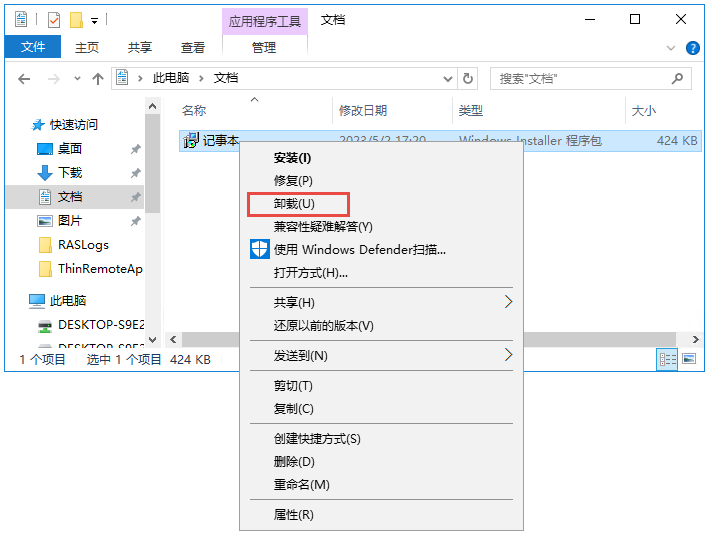Image resolution: width=707 pixels, height=535 pixels.
Task: Go forward with the right arrow
Action: pos(54,79)
